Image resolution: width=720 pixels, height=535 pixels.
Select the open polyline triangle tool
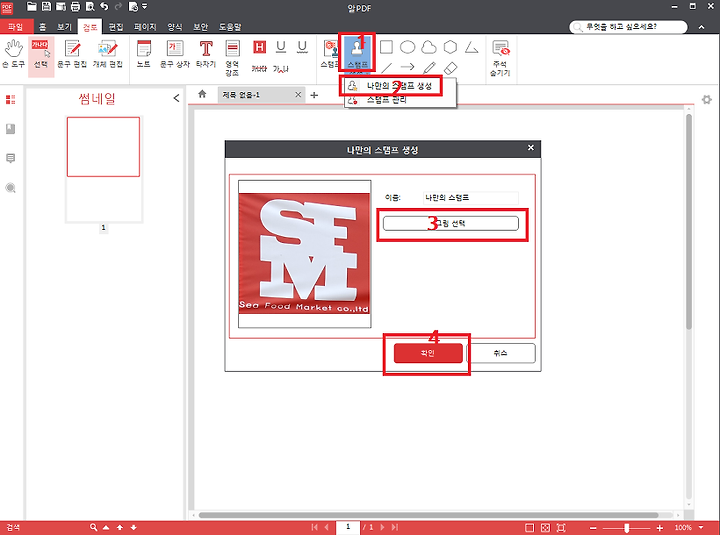click(472, 47)
